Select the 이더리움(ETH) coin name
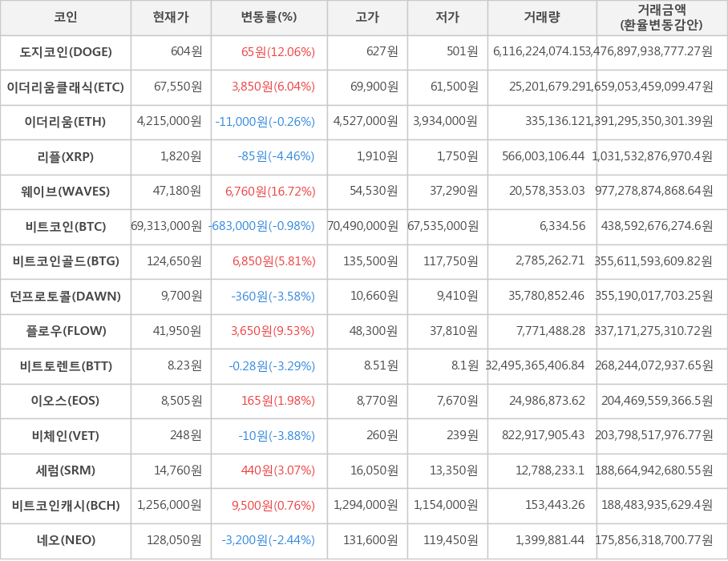The image size is (728, 561). (x=66, y=122)
